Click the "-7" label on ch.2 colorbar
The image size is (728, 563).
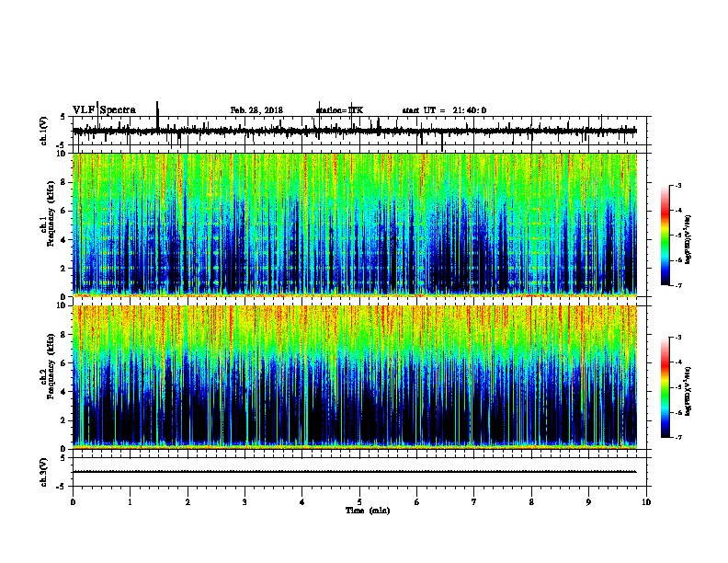678,438
